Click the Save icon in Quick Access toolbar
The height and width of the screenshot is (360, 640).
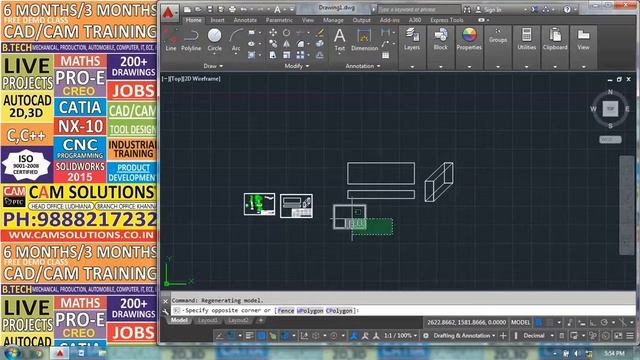[210, 9]
